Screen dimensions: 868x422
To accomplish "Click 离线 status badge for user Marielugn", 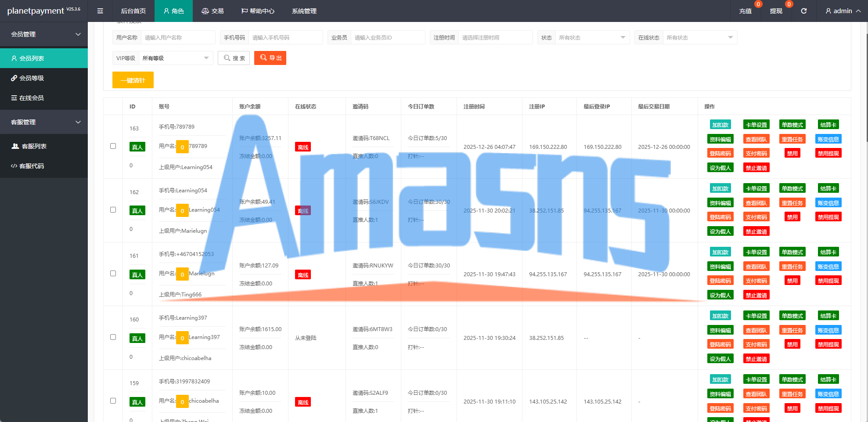I will pyautogui.click(x=303, y=275).
